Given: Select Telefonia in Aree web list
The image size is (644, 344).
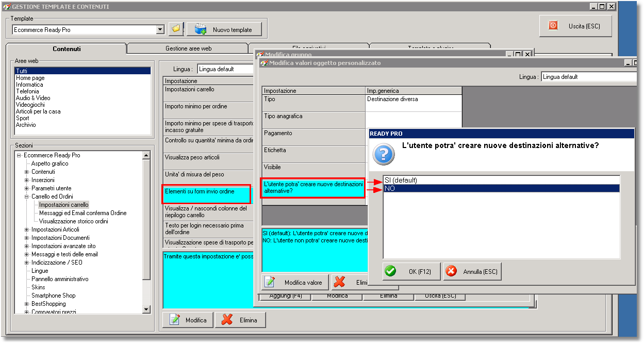Looking at the screenshot, I should 83,91.
